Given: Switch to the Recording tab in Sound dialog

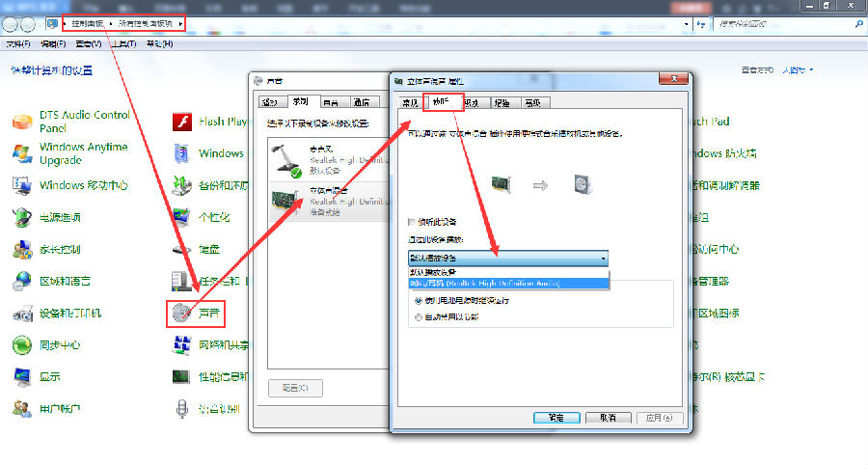Looking at the screenshot, I should pos(300,101).
